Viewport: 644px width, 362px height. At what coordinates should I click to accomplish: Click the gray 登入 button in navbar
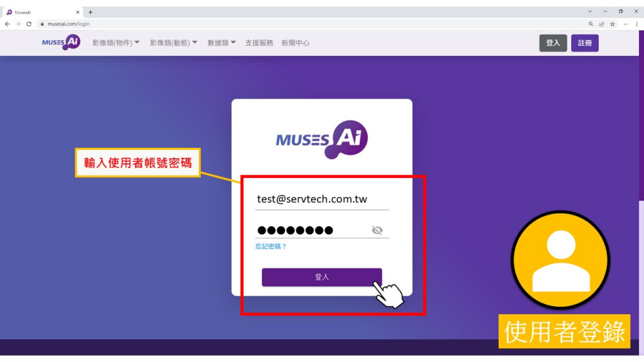coord(553,43)
